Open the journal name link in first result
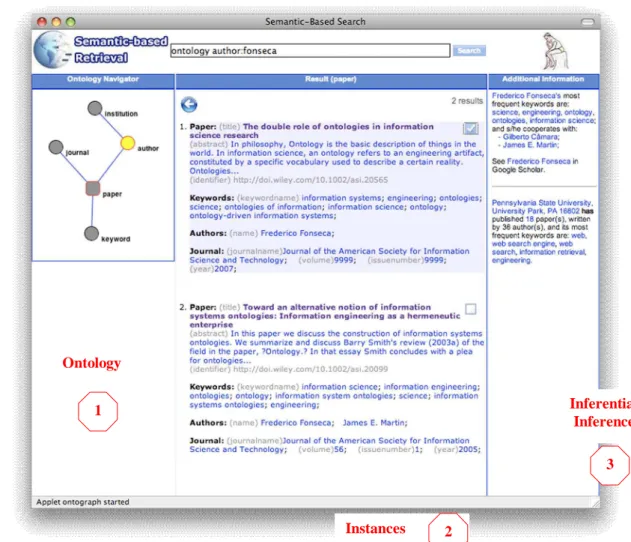Viewport: 631px width, 542px height. [330, 256]
